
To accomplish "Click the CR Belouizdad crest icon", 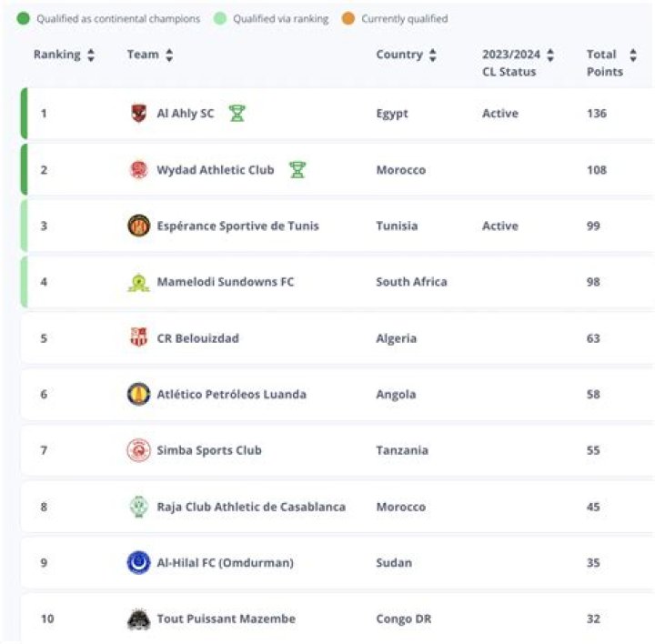I will click(x=138, y=338).
